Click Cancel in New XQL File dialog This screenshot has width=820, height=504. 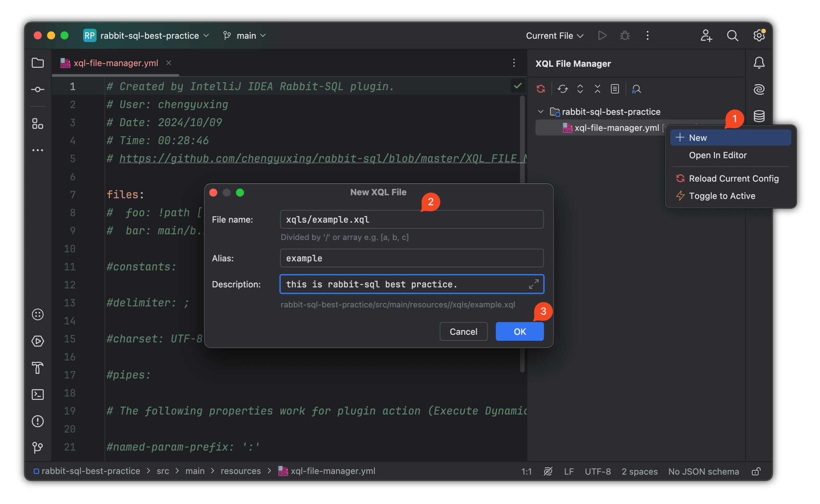[463, 331]
